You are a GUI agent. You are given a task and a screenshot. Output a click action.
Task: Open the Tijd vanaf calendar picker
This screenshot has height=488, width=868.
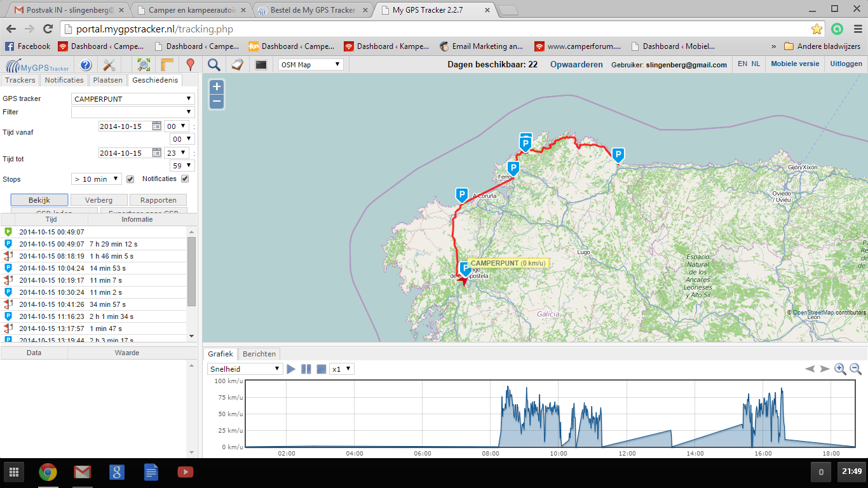tap(156, 126)
